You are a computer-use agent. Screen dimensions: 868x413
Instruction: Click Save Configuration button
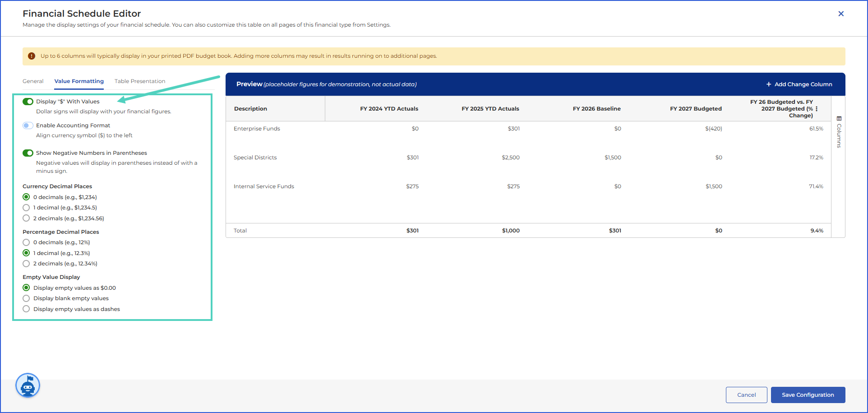808,395
